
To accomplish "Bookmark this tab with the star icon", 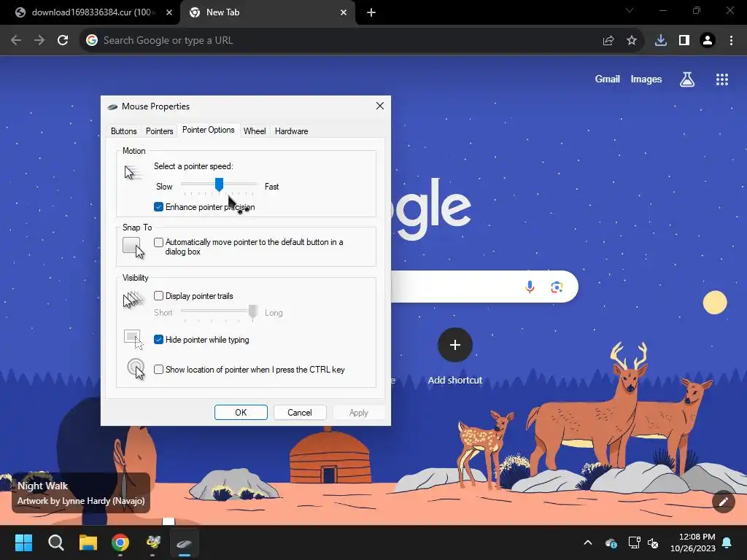I will [x=632, y=41].
